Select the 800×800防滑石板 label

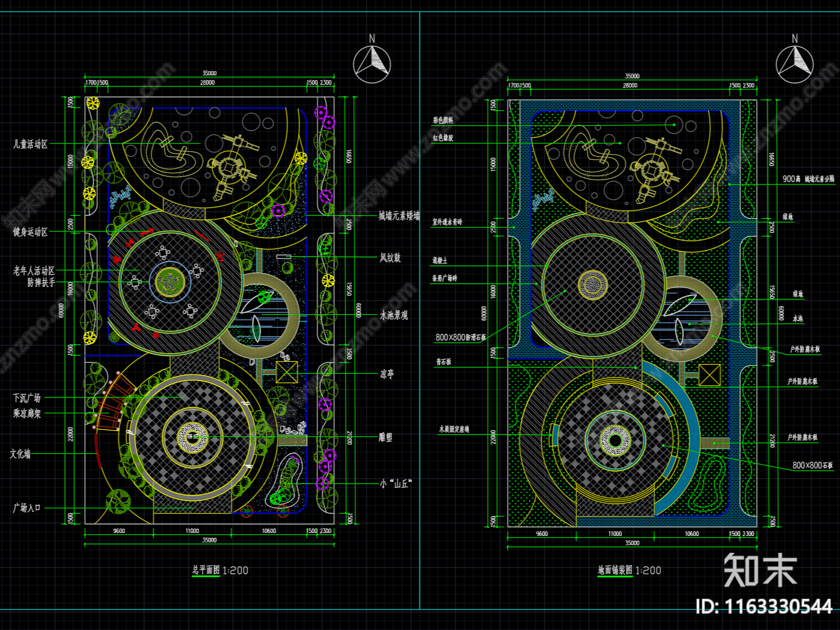click(461, 338)
